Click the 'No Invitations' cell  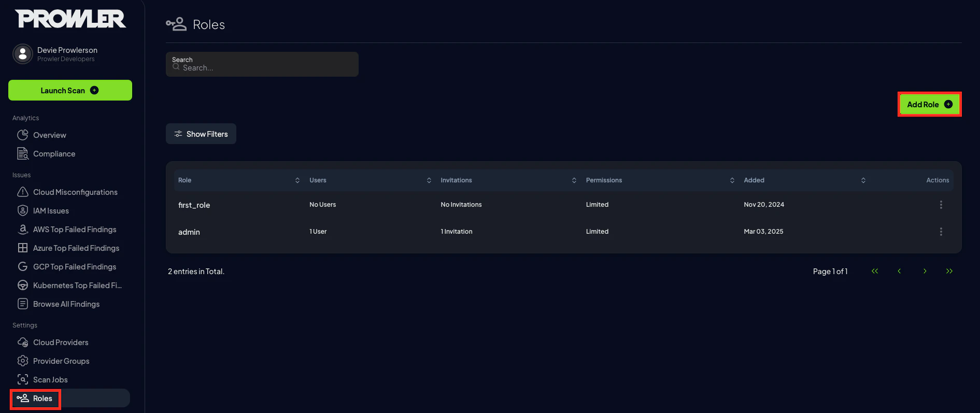pos(461,205)
